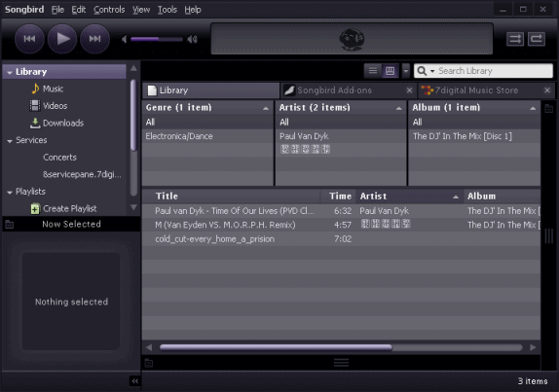Open the View menu
559x392 pixels.
click(141, 10)
